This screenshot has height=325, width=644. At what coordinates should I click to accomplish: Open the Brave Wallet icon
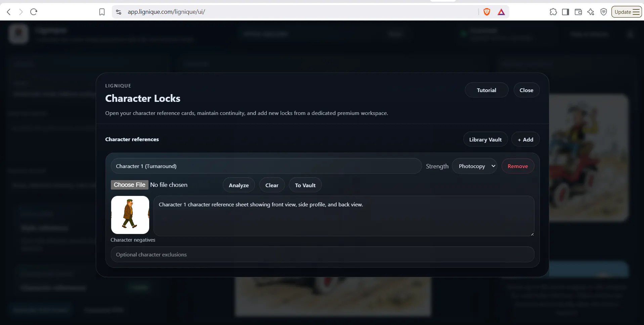pyautogui.click(x=578, y=12)
